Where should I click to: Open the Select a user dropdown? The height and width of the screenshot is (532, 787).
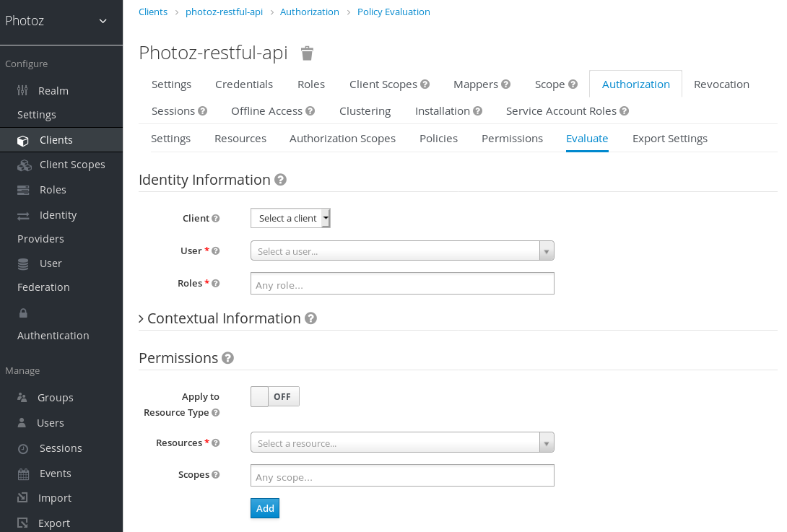pyautogui.click(x=401, y=251)
